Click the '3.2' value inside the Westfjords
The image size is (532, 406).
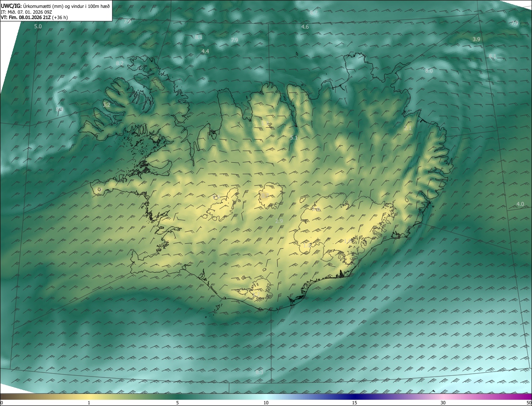[106, 105]
